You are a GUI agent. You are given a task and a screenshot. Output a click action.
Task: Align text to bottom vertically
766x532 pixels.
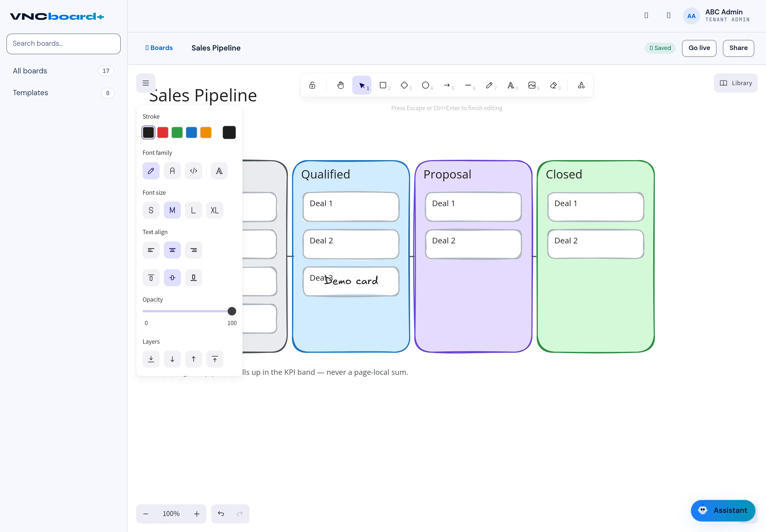click(x=194, y=278)
